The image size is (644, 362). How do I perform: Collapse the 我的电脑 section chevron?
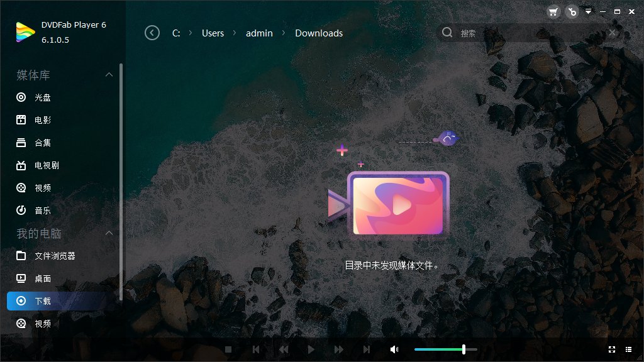click(109, 233)
